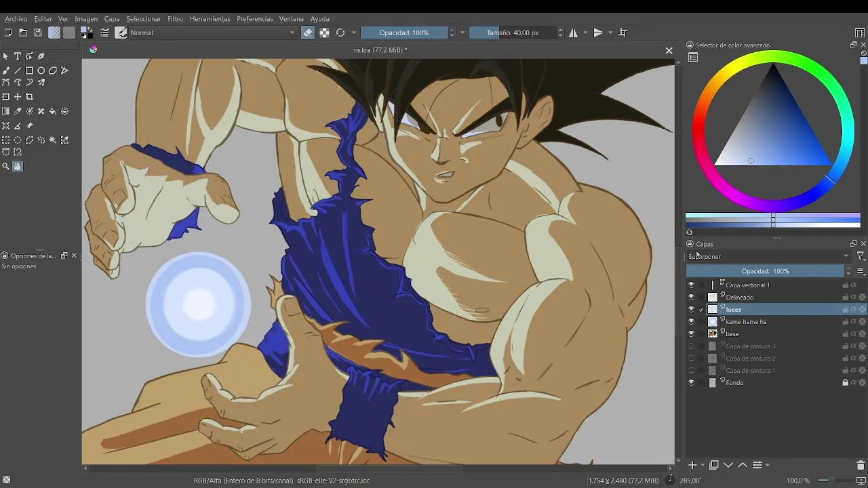Screen dimensions: 868x488
Task: Select the Fill bucket tool
Action: [53, 111]
